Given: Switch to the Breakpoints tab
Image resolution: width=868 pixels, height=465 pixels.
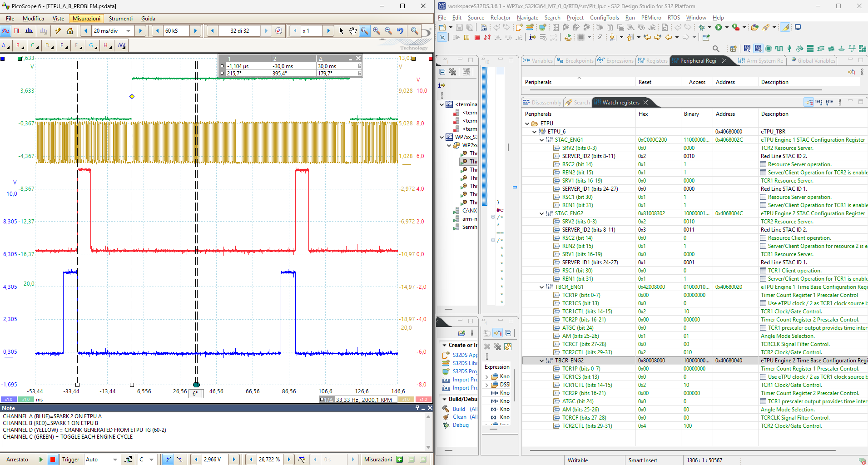Looking at the screenshot, I should pyautogui.click(x=575, y=61).
